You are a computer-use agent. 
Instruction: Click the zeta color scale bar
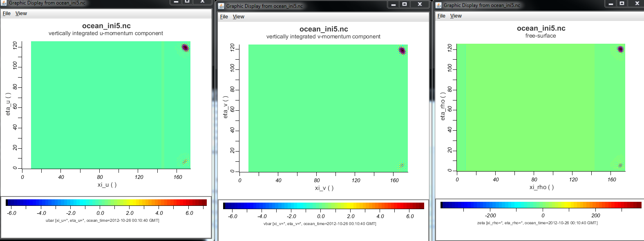pos(541,205)
